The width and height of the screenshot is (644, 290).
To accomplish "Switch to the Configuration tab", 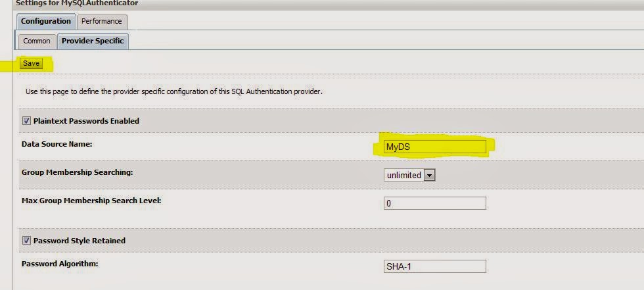I will (45, 21).
